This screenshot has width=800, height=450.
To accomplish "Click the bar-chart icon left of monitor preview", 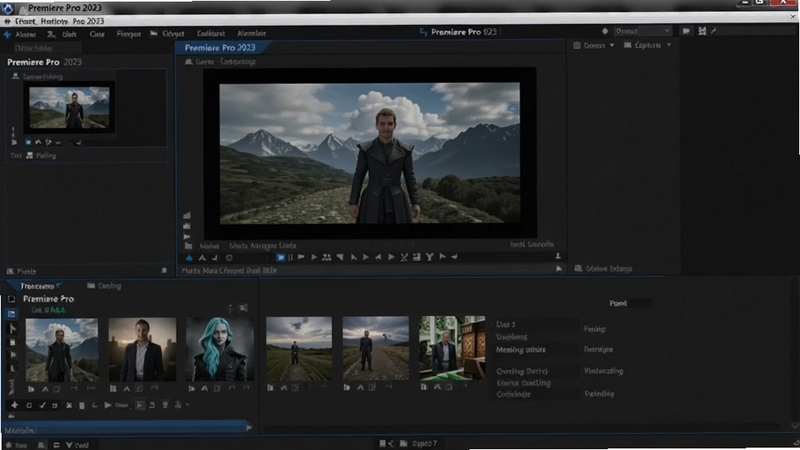I will point(187,215).
